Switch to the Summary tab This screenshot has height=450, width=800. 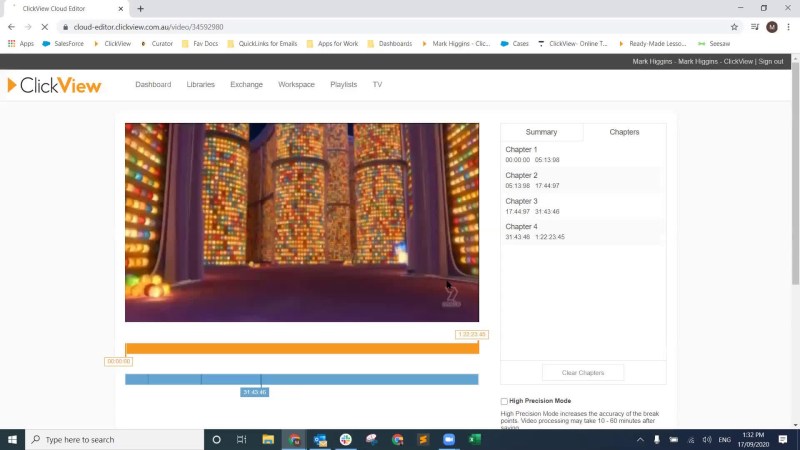click(x=541, y=132)
